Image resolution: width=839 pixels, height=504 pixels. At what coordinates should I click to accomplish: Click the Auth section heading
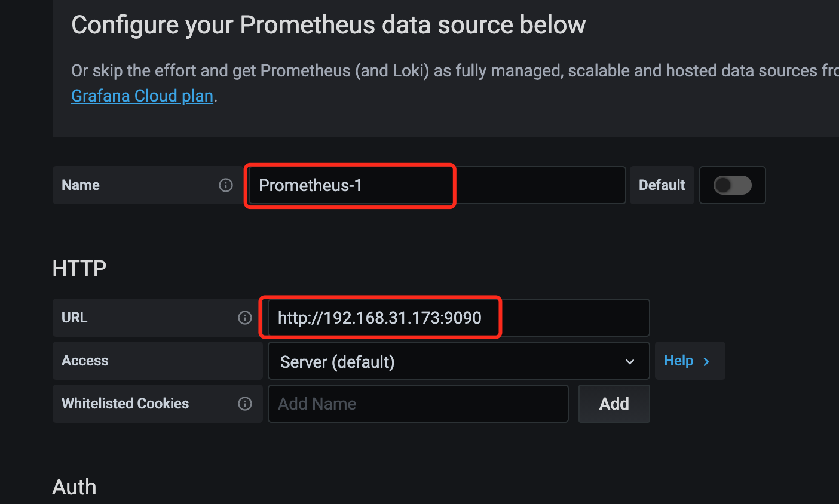tap(74, 487)
